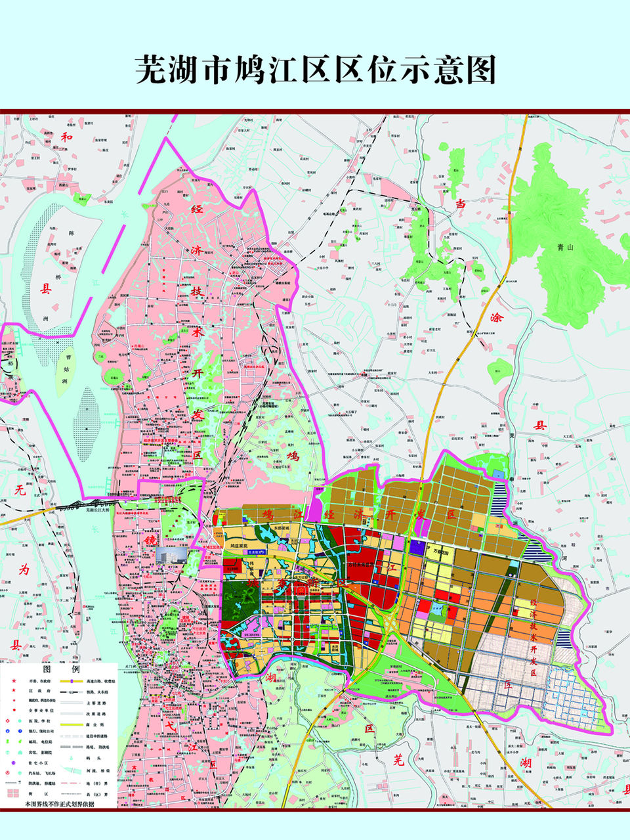Select the line symbol for 防洪堤、排灌站

tap(13, 783)
